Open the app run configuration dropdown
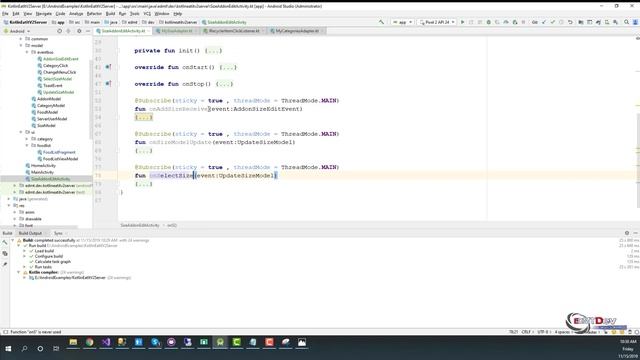 click(x=402, y=22)
